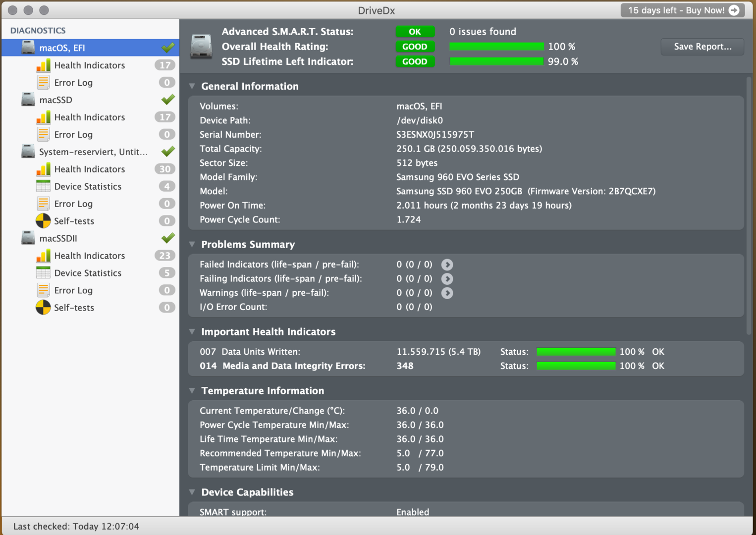This screenshot has width=756, height=535.
Task: Click the green checkmark next to macOS, EFI
Action: [168, 47]
